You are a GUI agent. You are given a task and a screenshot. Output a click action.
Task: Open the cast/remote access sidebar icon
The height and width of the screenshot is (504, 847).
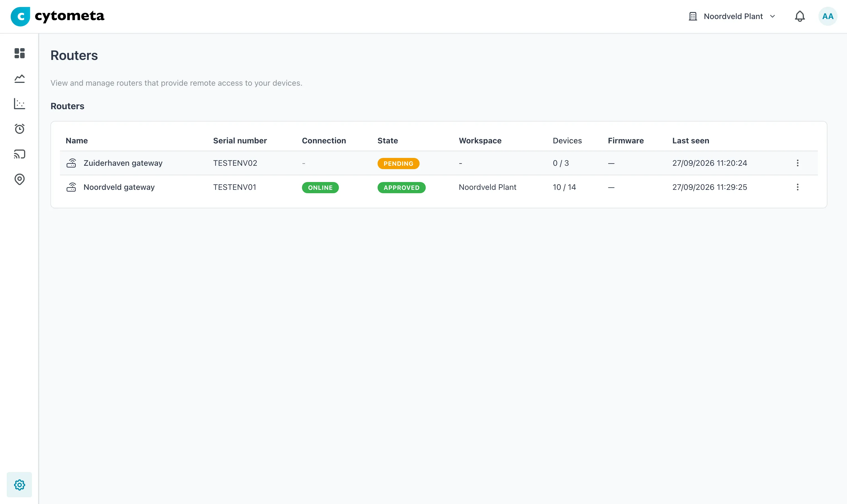[19, 154]
